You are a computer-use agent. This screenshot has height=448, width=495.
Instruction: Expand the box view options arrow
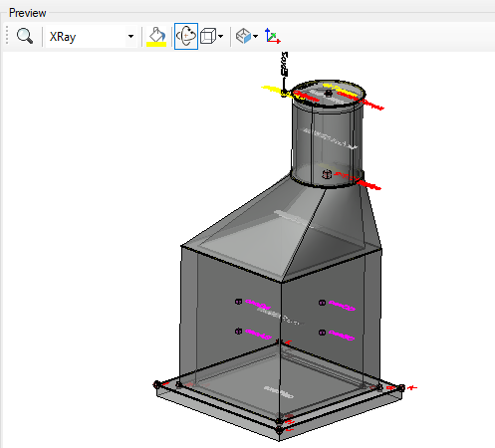[221, 36]
